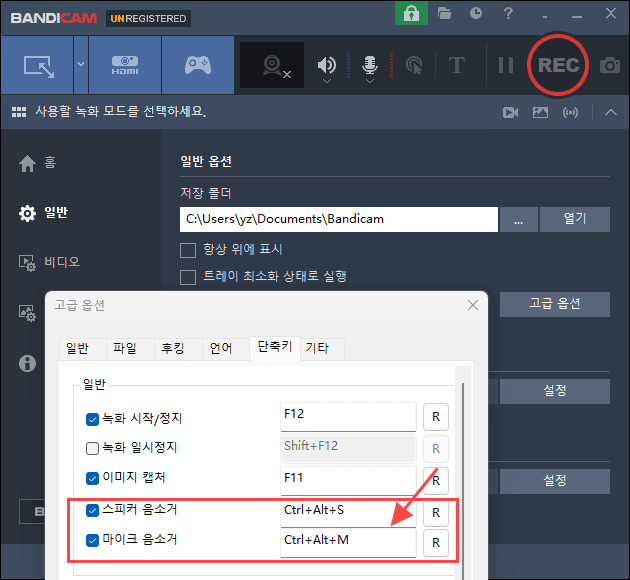Uncheck the 마이크 음소거 hotkey checkbox
This screenshot has height=580, width=630.
92,540
